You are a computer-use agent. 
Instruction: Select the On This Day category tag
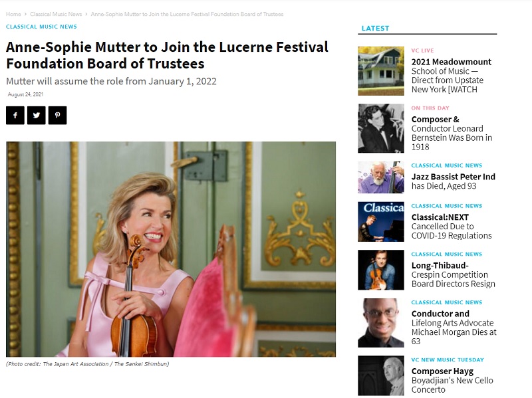tap(430, 108)
